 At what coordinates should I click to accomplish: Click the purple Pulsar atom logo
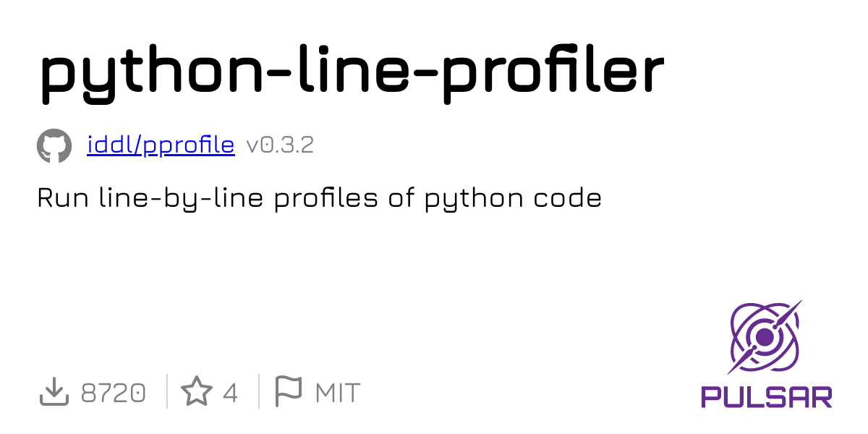(765, 336)
